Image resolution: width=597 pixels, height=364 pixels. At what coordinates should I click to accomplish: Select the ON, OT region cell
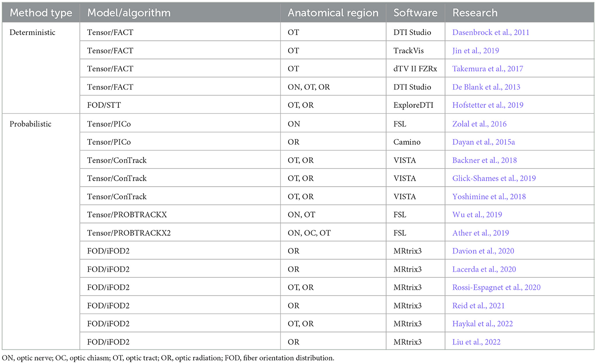coord(333,214)
